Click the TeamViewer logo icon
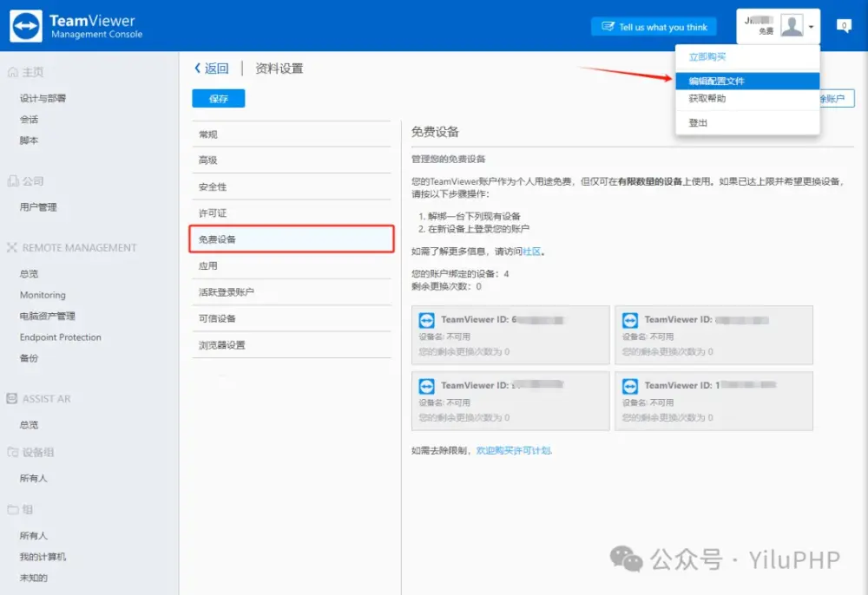Screen dimensions: 868x595 (26, 26)
